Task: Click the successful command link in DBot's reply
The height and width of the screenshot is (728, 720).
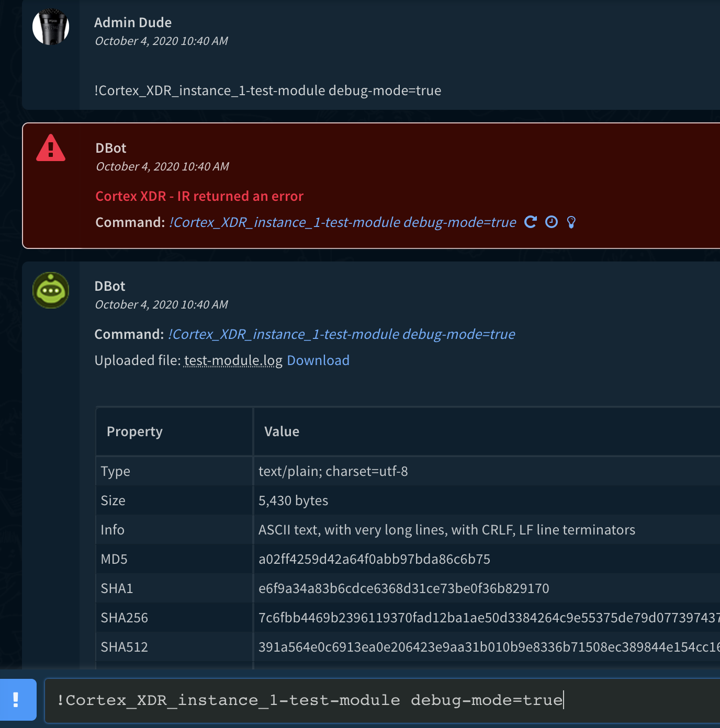Action: click(342, 334)
